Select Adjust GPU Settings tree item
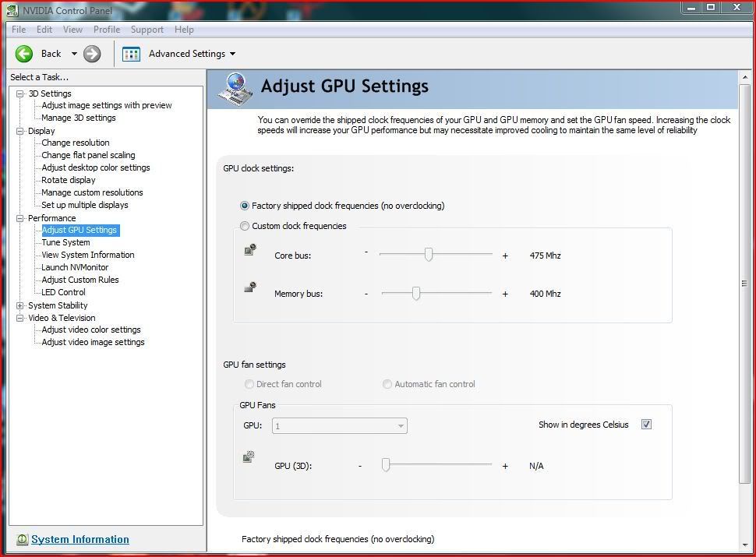 point(79,231)
